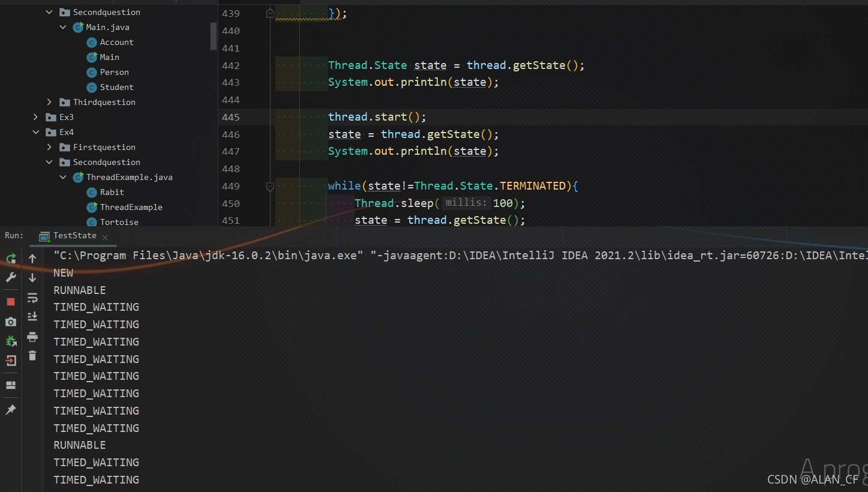Clear all console output

[32, 356]
